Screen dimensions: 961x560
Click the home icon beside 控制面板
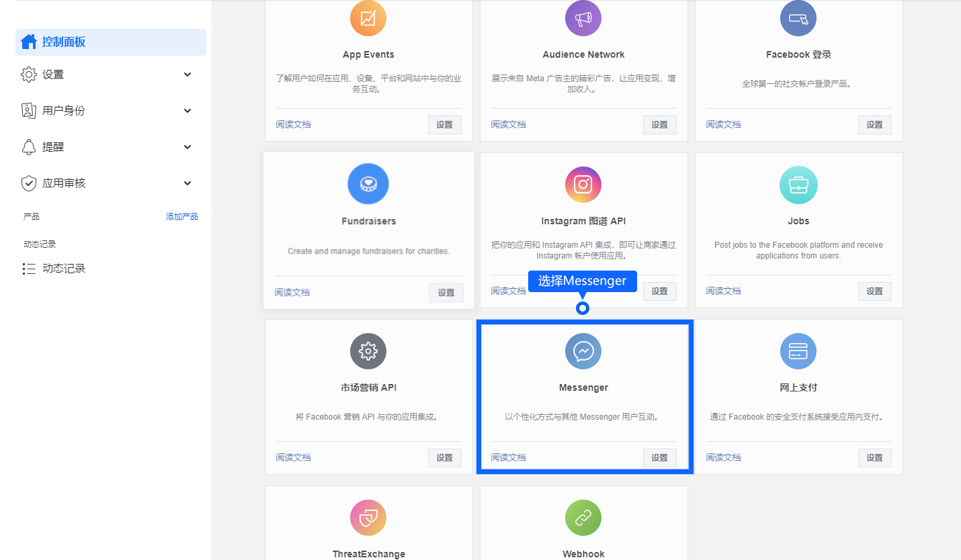coord(29,42)
